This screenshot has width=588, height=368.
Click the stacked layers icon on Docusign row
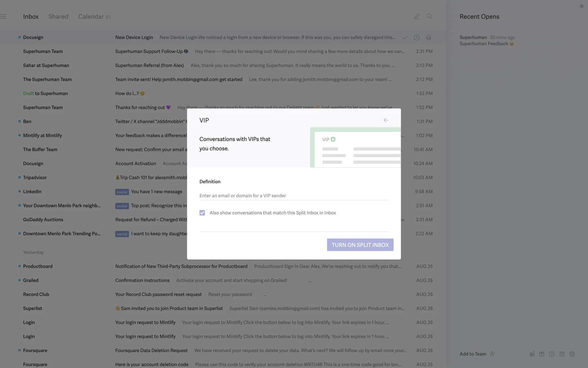(x=428, y=37)
